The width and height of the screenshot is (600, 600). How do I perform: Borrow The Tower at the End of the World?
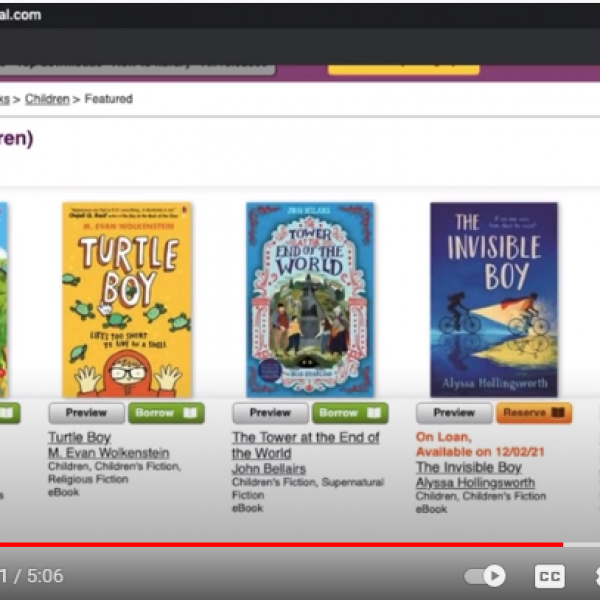point(350,413)
